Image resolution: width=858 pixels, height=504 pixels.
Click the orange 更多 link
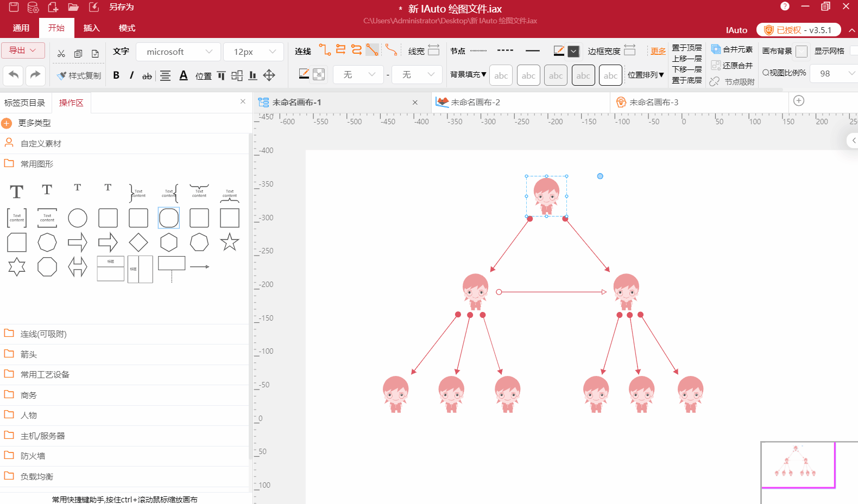(x=658, y=51)
